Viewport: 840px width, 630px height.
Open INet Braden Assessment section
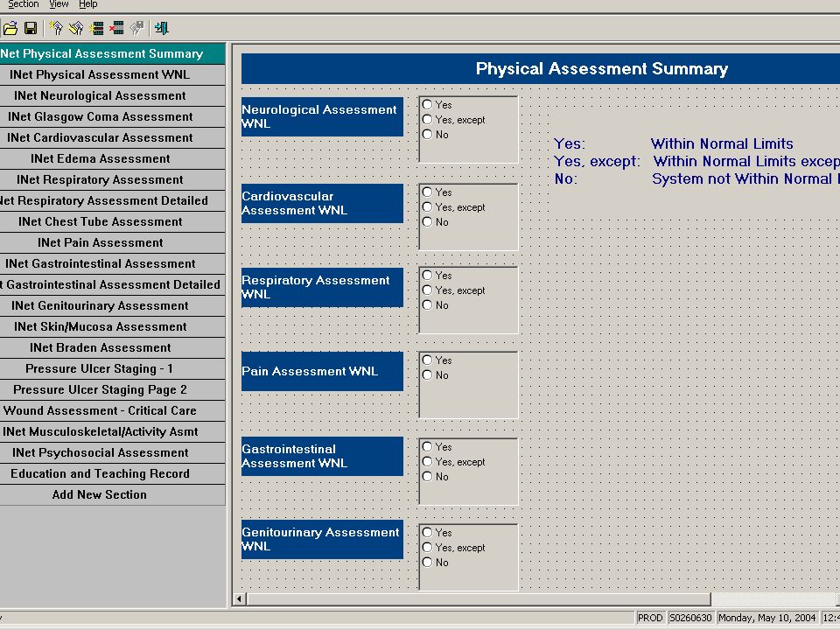pyautogui.click(x=113, y=347)
